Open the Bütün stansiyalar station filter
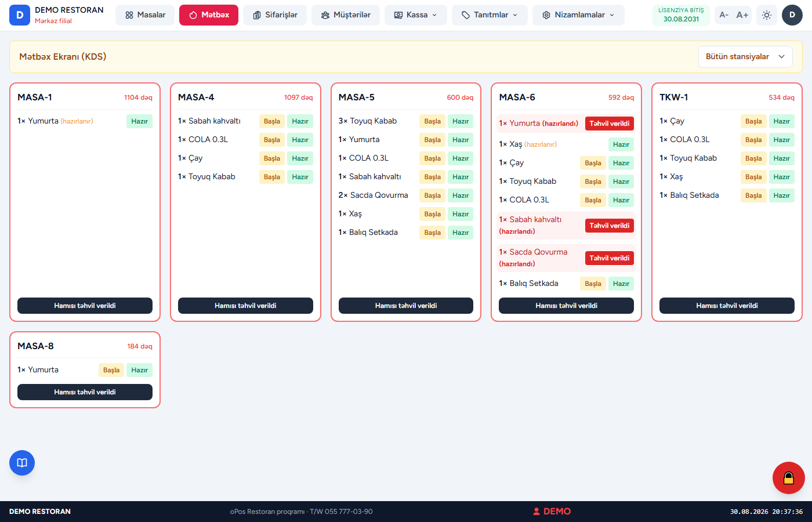This screenshot has height=522, width=812. click(x=745, y=57)
